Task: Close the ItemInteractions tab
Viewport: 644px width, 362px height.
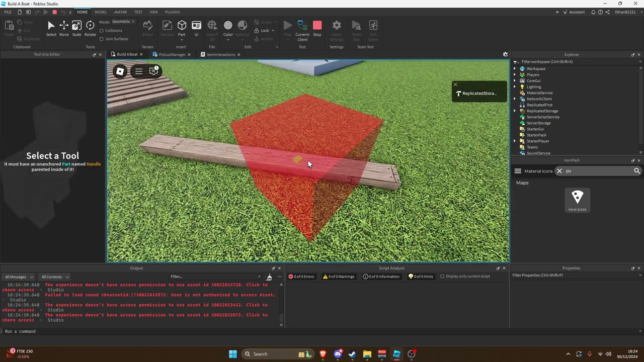Action: coord(238,54)
